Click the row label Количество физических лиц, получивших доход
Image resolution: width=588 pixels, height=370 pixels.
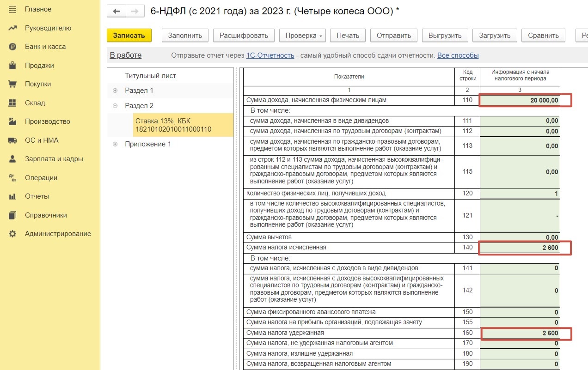pyautogui.click(x=316, y=194)
